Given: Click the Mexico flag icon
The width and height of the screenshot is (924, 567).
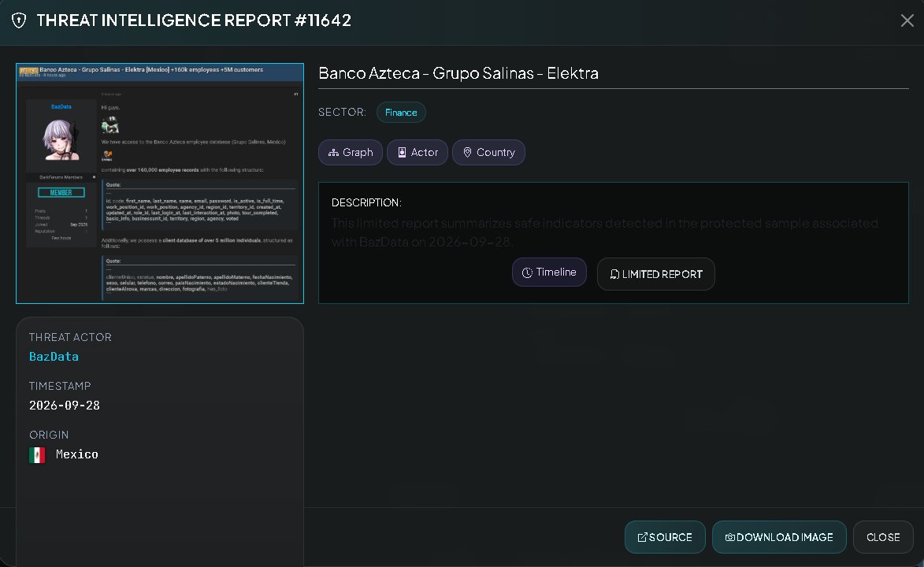Looking at the screenshot, I should [37, 455].
